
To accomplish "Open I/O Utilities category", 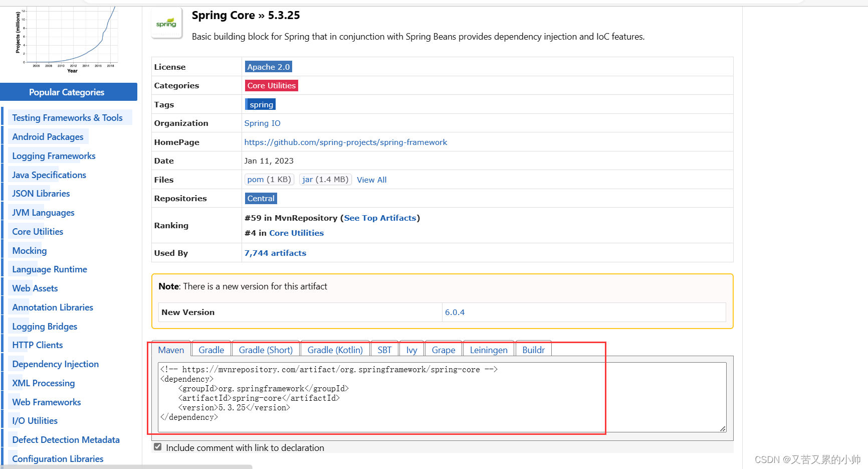I will pyautogui.click(x=35, y=420).
